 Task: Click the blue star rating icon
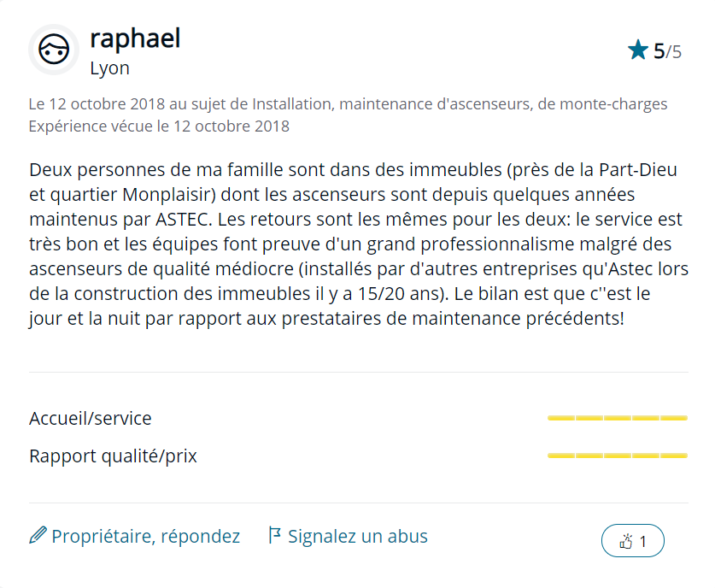point(637,50)
